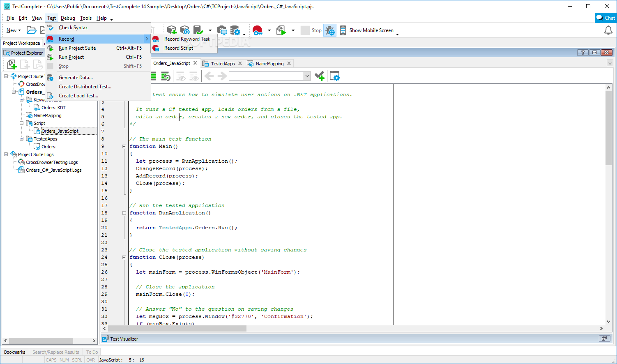Click the add tested application box icon
The width and height of the screenshot is (617, 364).
tap(172, 30)
